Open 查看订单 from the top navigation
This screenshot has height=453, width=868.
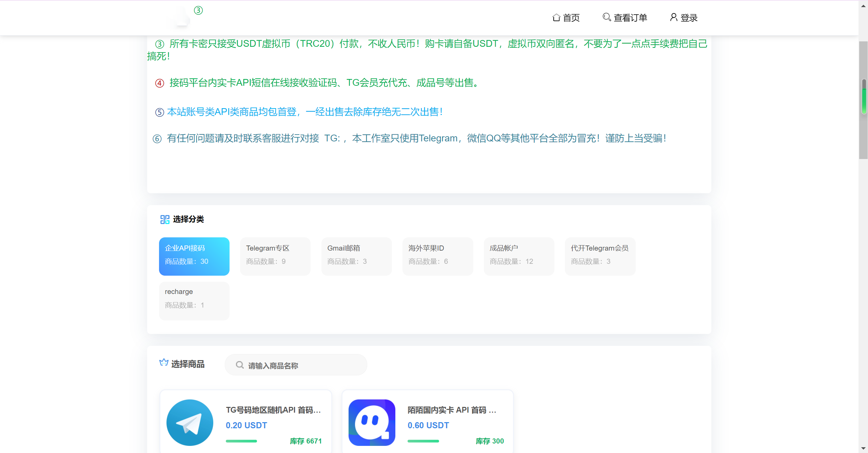point(630,18)
